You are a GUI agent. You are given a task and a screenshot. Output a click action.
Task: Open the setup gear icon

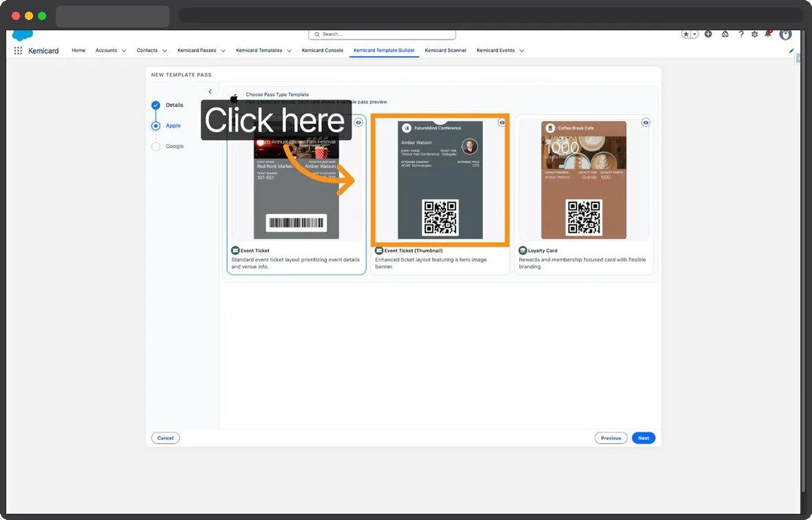755,34
